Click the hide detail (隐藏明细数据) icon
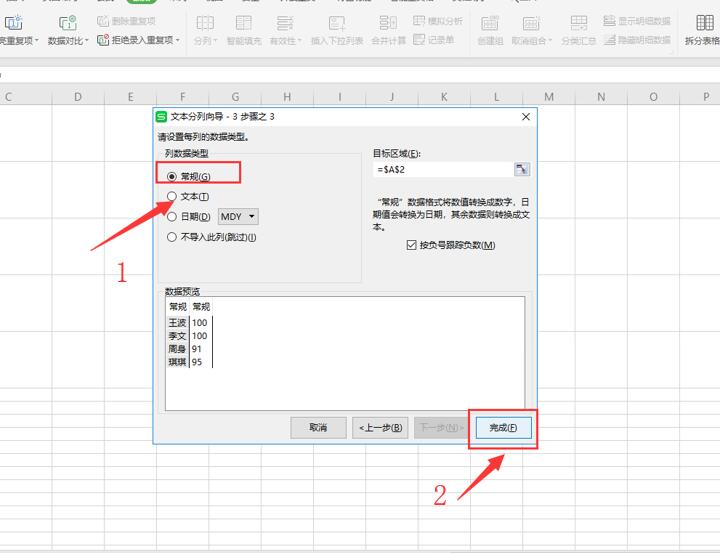Screen dimensions: 728x553 pyautogui.click(x=609, y=40)
